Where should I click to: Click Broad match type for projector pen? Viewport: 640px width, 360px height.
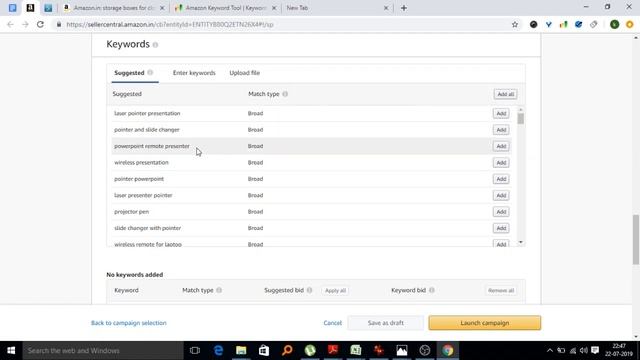tap(255, 211)
